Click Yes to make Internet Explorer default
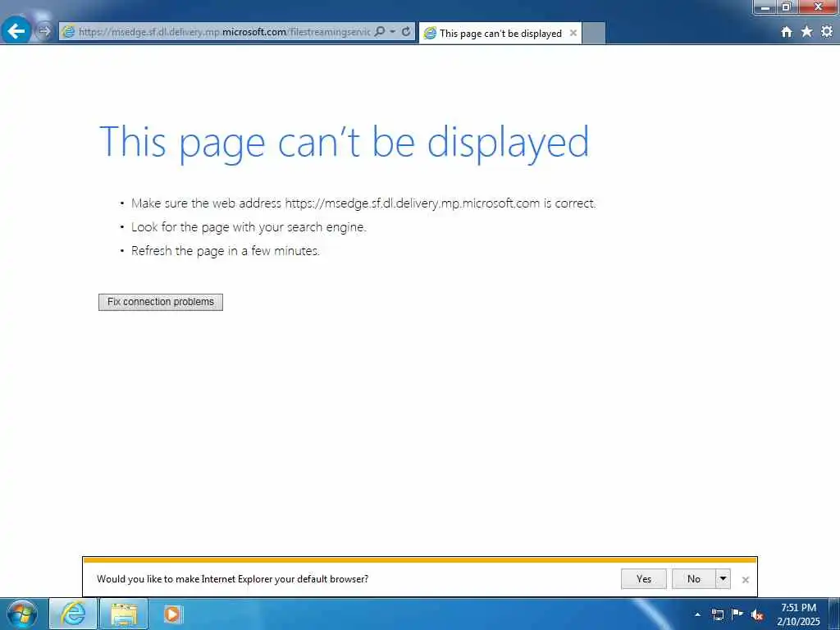The width and height of the screenshot is (840, 630). (644, 579)
